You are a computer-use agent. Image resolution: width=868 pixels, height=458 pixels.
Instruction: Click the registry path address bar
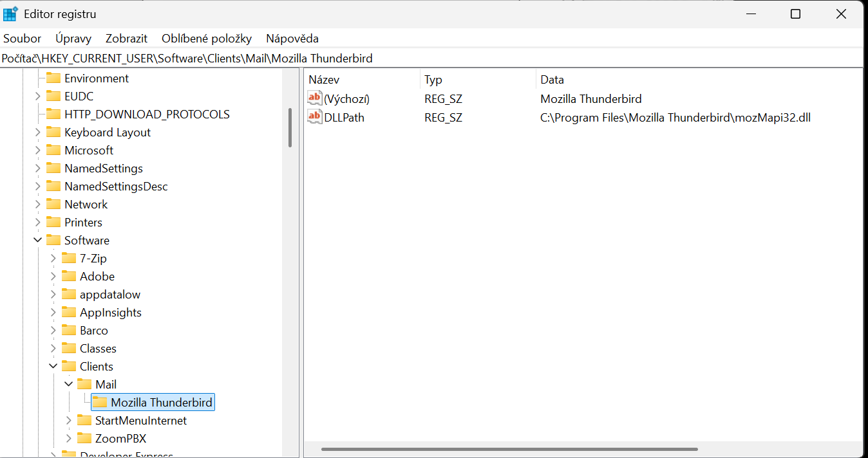click(x=431, y=59)
